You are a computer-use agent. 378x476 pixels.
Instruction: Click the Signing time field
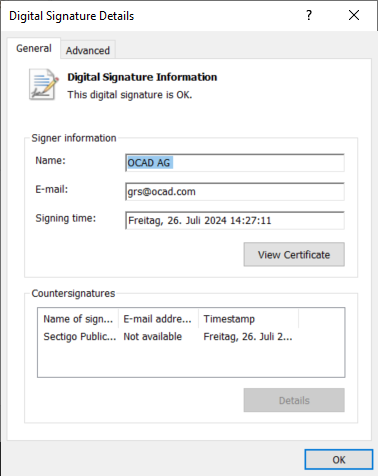[x=235, y=221]
